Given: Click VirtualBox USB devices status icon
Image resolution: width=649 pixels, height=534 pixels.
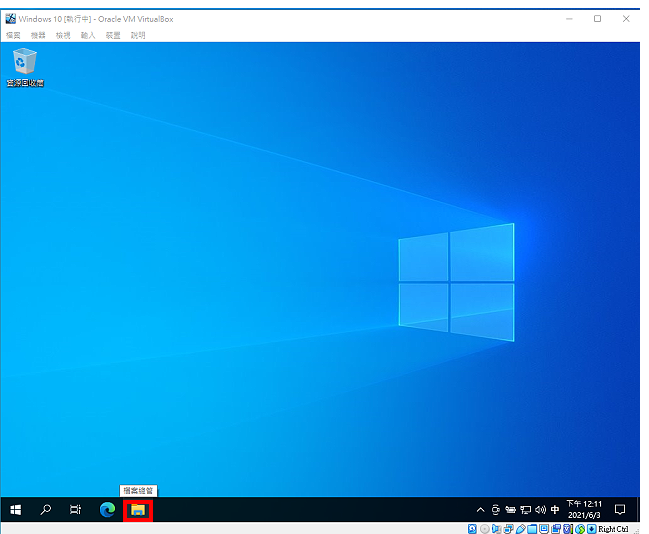Looking at the screenshot, I should coord(521,529).
